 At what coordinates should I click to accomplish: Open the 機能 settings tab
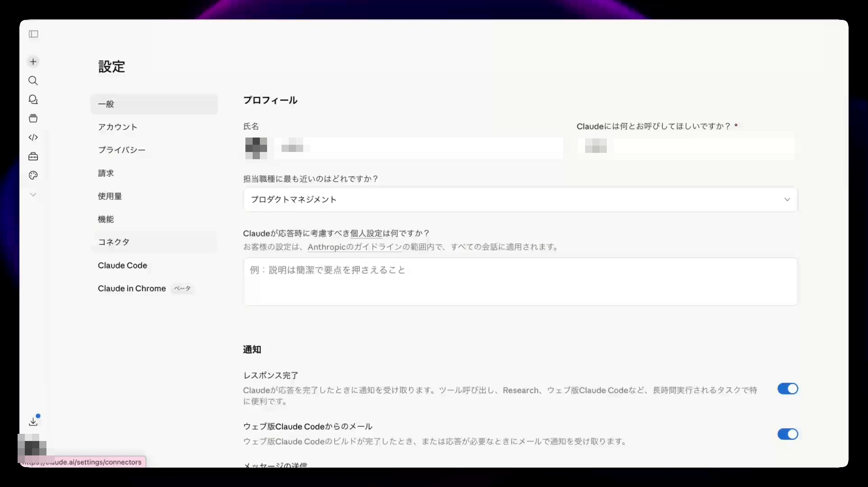pyautogui.click(x=154, y=219)
